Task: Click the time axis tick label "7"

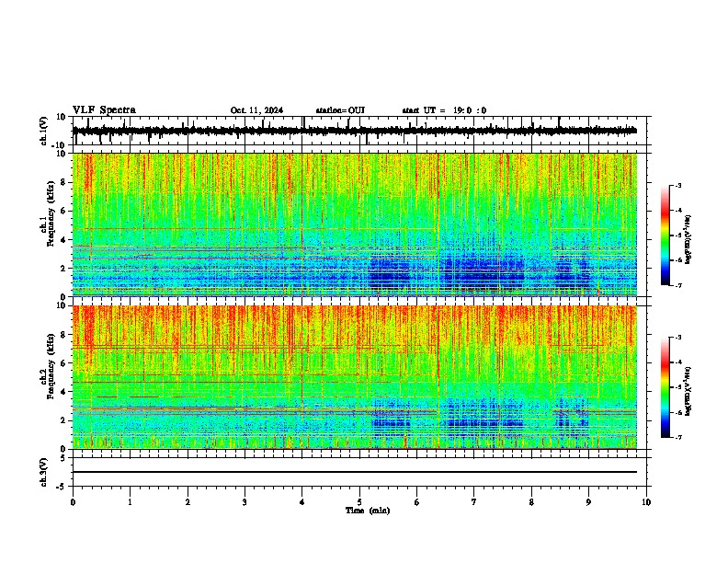Action: click(x=474, y=502)
